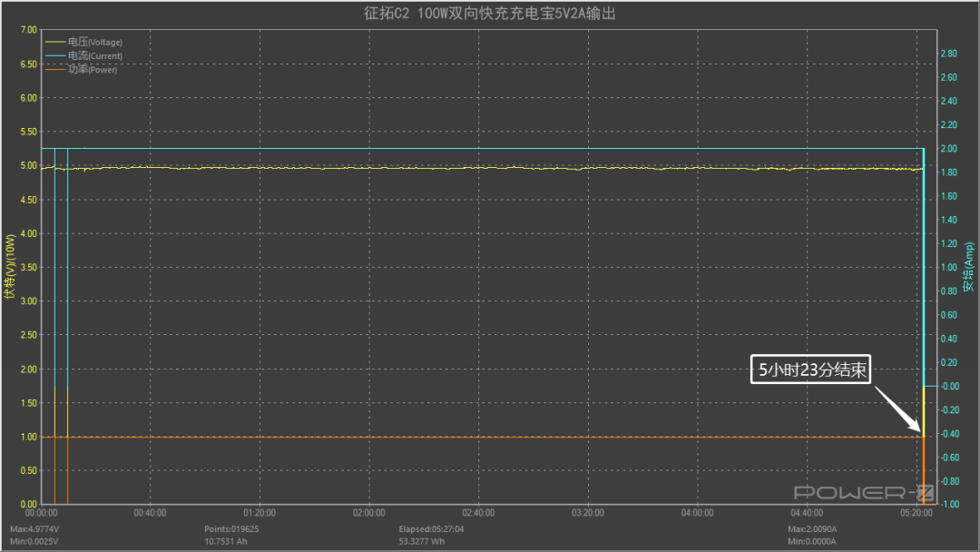
Task: Click the Min:0.0025V voltage readout
Action: coord(34,541)
